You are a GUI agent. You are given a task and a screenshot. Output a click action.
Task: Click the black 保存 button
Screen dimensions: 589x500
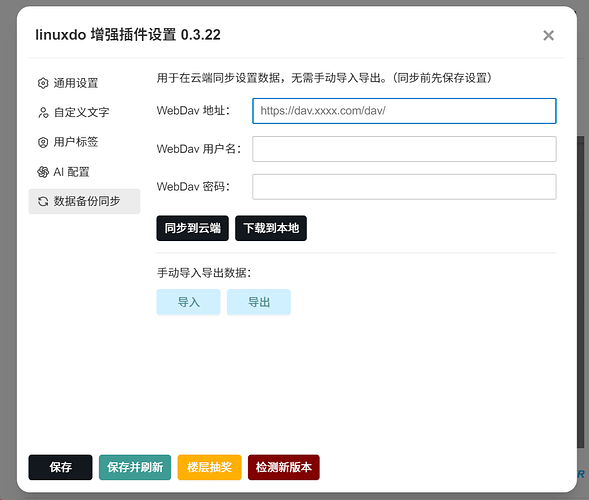pos(60,467)
